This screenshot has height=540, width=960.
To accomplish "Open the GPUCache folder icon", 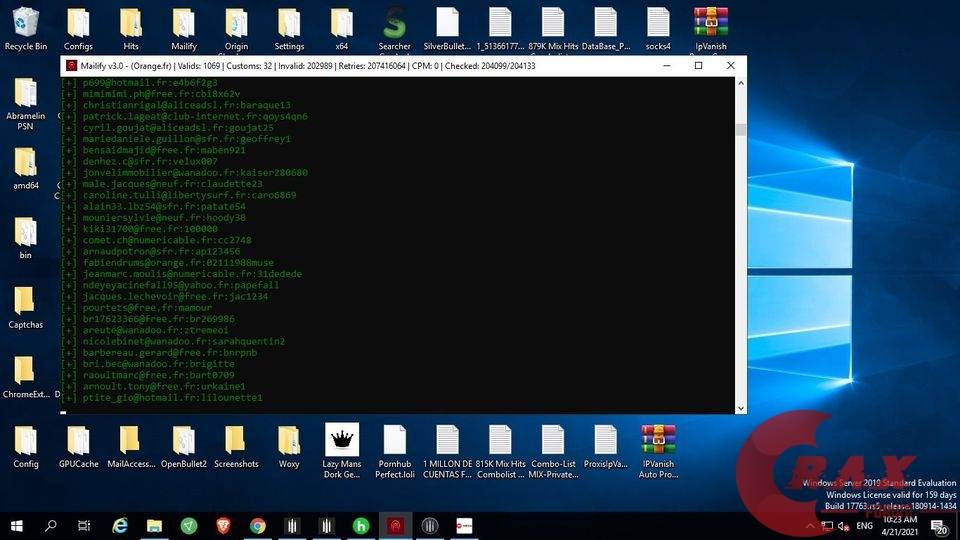I will (x=78, y=447).
